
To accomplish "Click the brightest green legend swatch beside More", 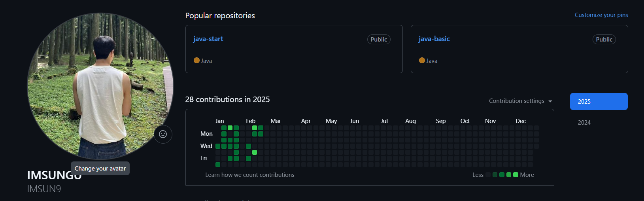I will pyautogui.click(x=516, y=175).
